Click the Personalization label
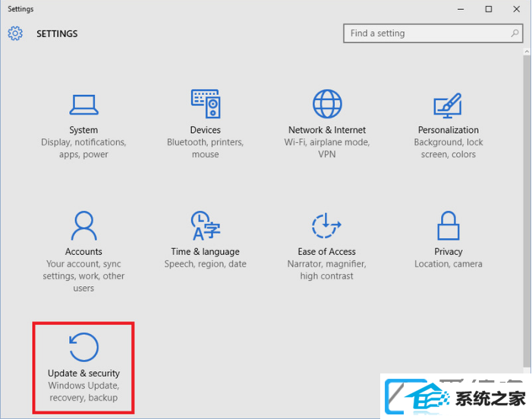The width and height of the screenshot is (532, 419). [x=449, y=130]
